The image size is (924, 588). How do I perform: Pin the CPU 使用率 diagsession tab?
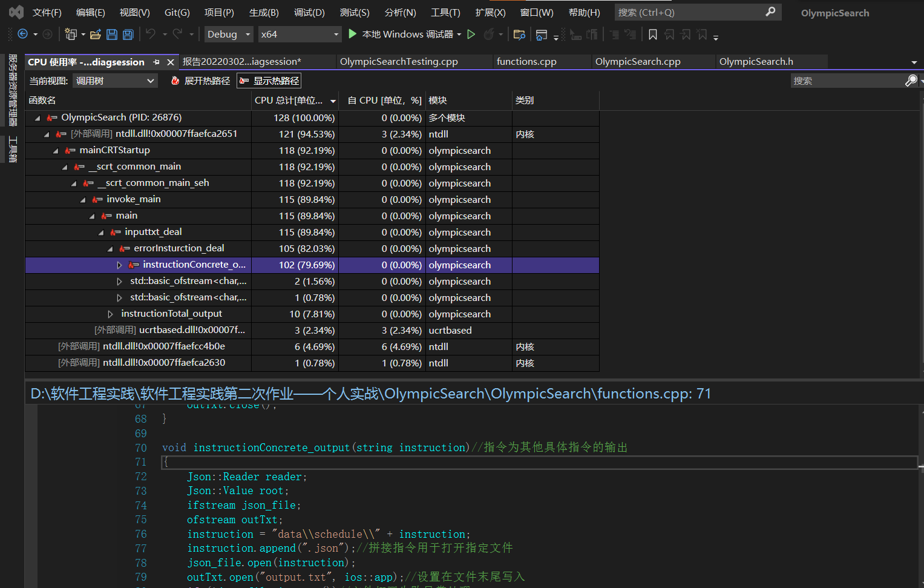point(157,62)
